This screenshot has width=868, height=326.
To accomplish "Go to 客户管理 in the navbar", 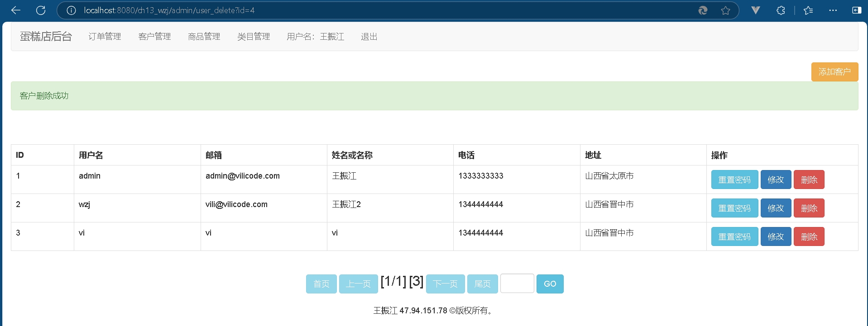I will point(154,37).
